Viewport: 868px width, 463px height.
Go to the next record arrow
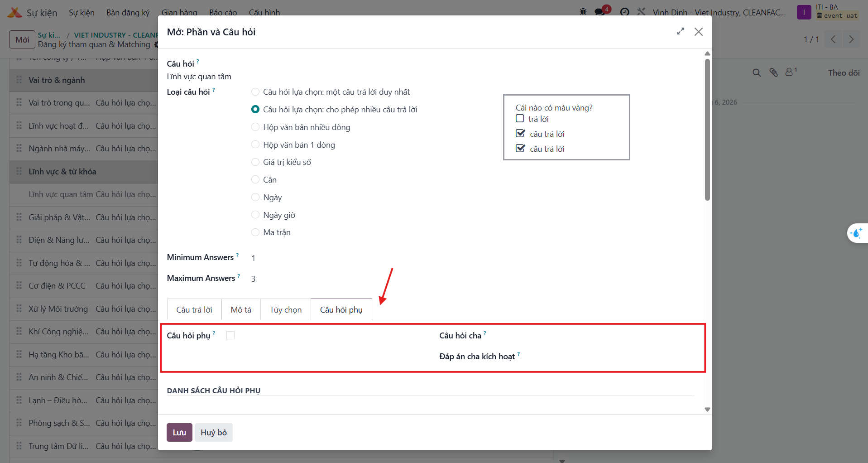point(851,39)
